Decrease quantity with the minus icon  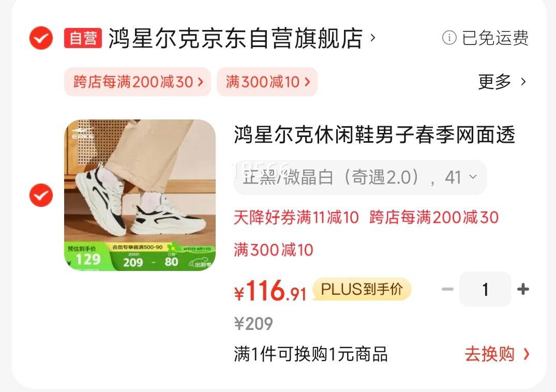point(447,289)
